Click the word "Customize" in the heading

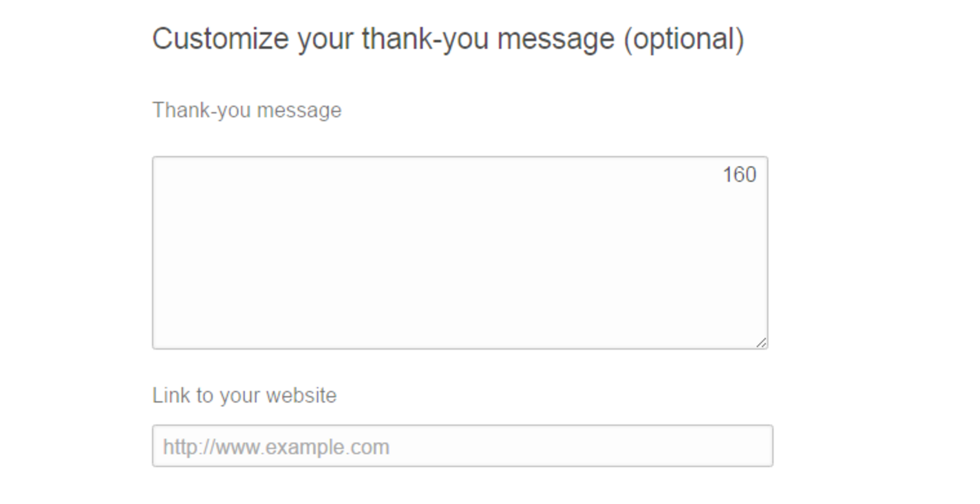tap(220, 39)
